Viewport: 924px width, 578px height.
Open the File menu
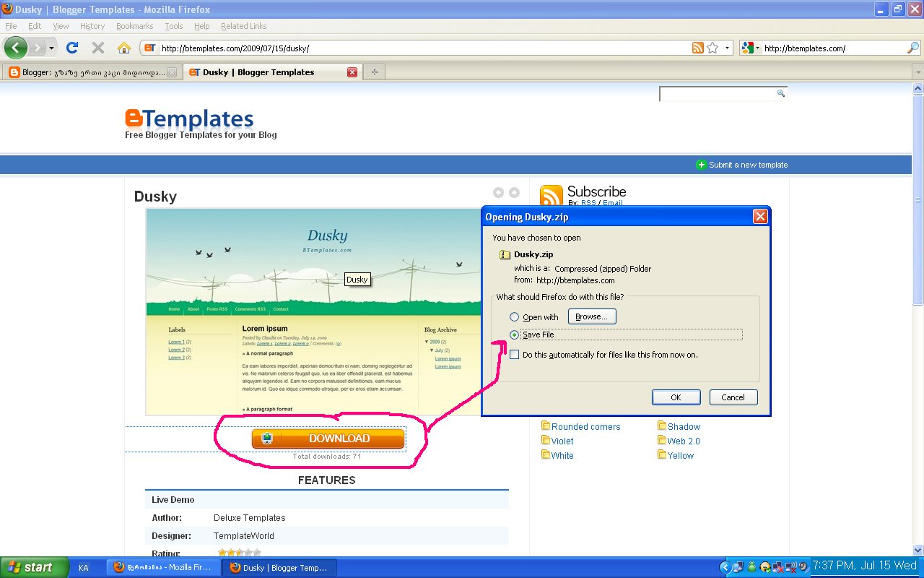(x=11, y=26)
